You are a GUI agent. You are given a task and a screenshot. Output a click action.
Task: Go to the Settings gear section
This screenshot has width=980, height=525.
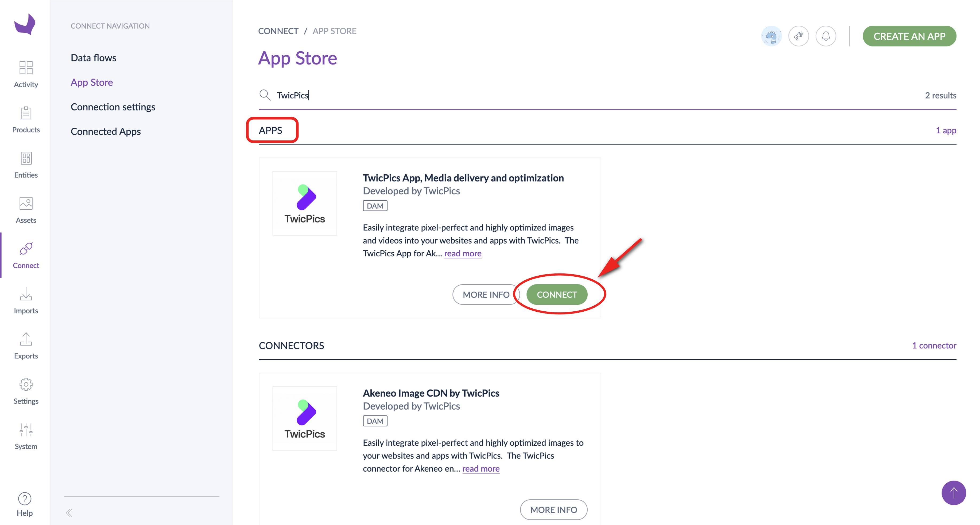click(x=26, y=391)
